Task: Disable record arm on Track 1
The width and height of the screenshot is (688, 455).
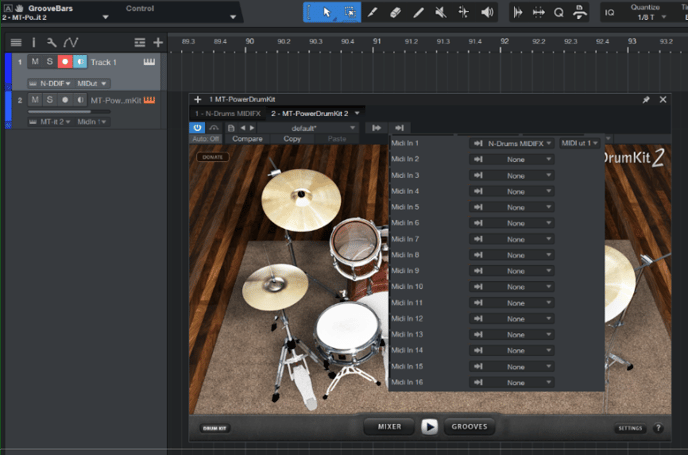Action: pos(65,61)
